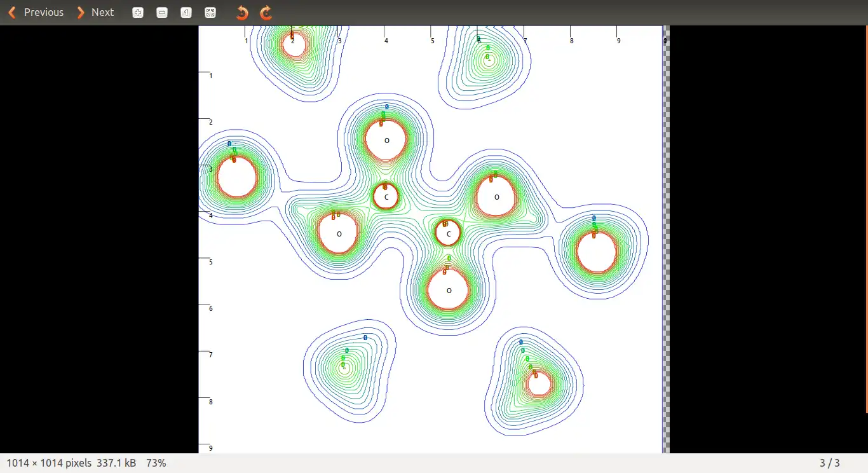Click the "3 / 3" image counter
Screen dimensions: 868x473
click(830, 463)
